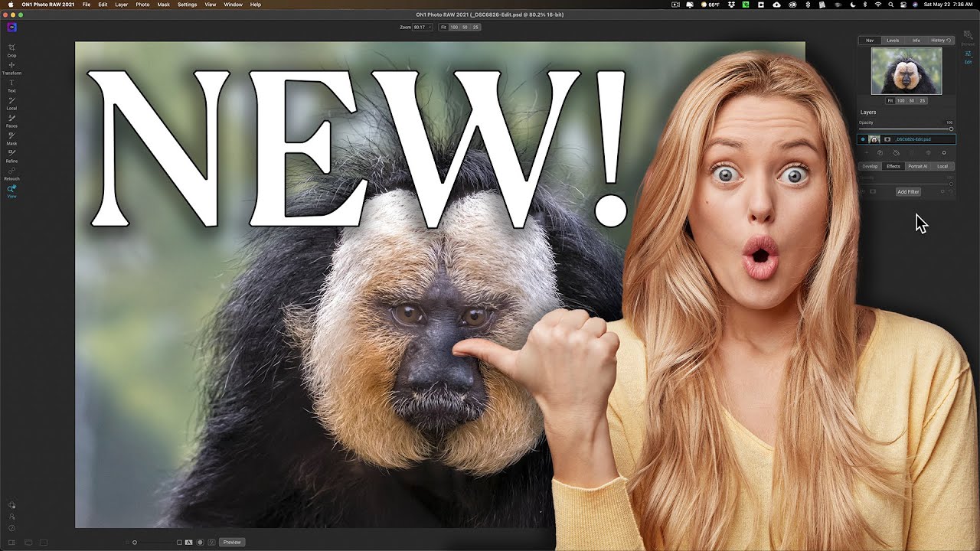Switch to the Nav tab

[870, 40]
